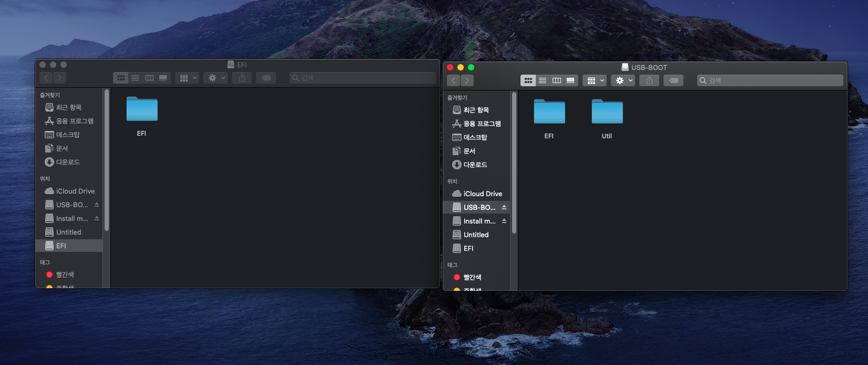Eject USB-BO... volume in USB-BOOT sidebar
This screenshot has height=365, width=868.
point(504,207)
